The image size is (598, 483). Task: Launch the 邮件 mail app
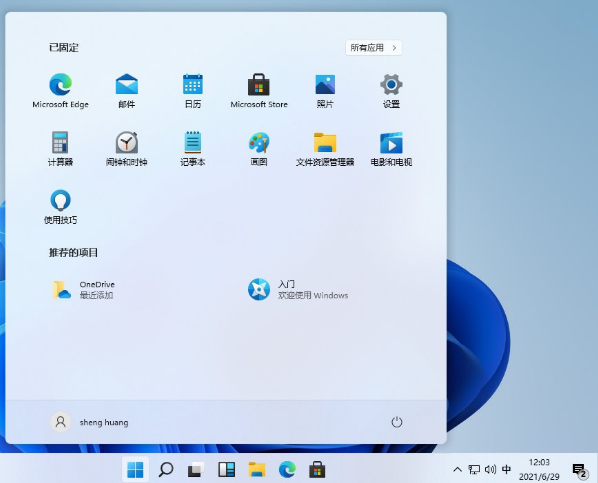point(127,91)
